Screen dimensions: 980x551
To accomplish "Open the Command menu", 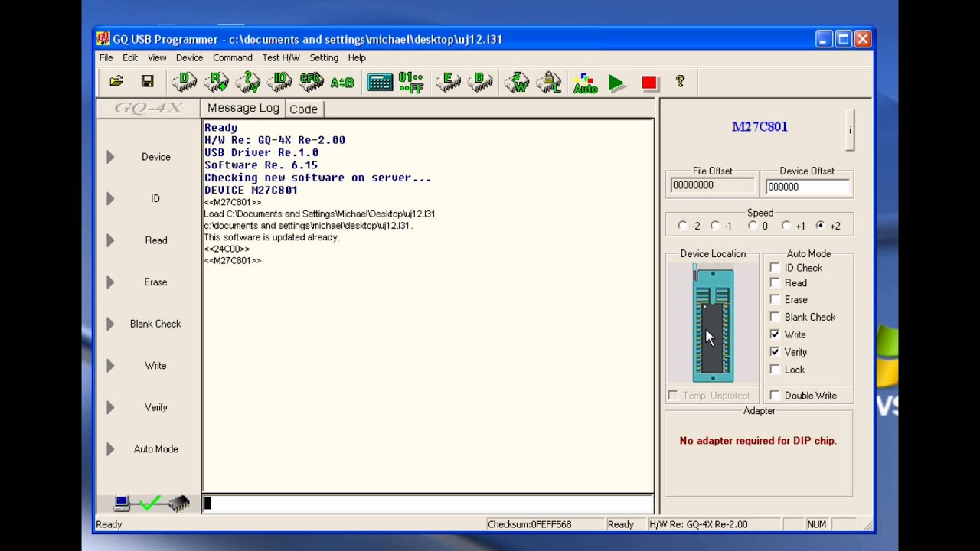I will pos(233,58).
